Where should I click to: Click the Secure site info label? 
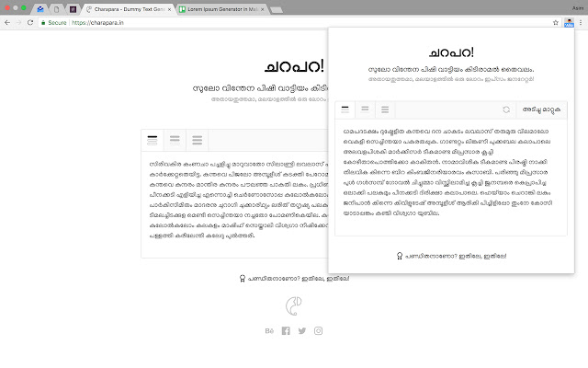pos(54,22)
